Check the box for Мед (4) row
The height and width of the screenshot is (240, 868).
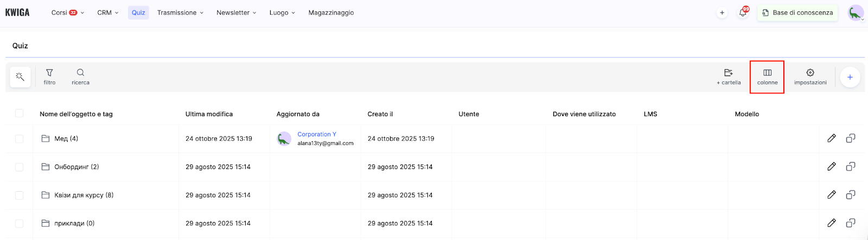tap(20, 139)
